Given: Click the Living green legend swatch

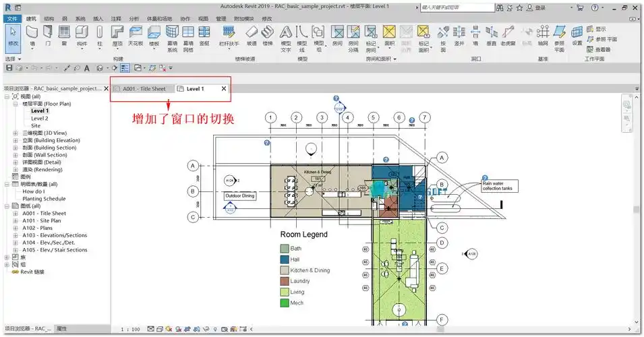Looking at the screenshot, I should tap(285, 293).
